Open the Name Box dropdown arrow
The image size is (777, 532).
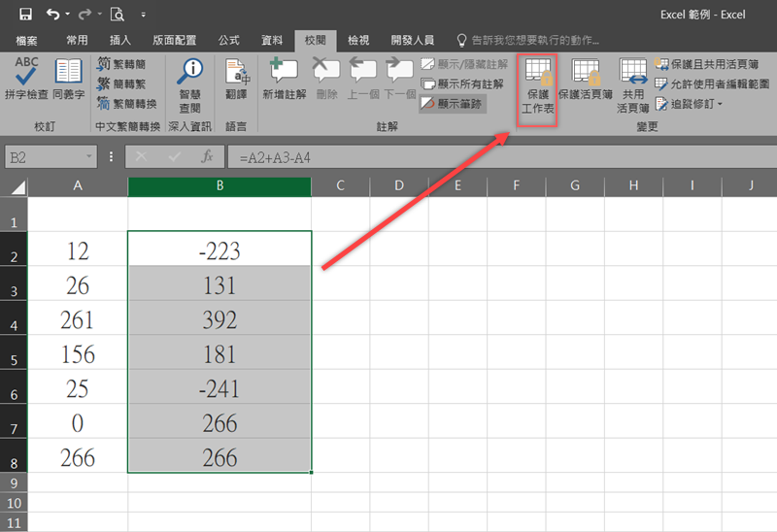90,156
